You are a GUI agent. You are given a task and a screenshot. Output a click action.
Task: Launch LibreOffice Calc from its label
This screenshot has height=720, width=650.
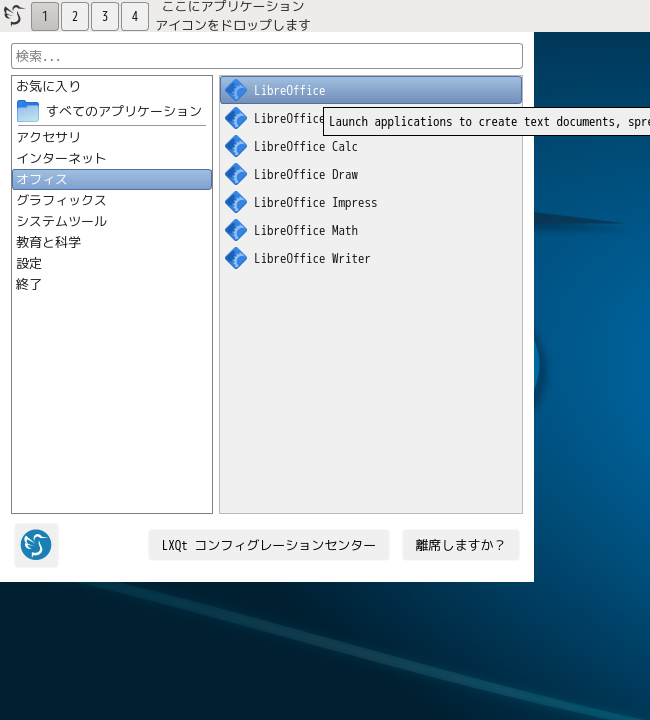click(x=306, y=146)
